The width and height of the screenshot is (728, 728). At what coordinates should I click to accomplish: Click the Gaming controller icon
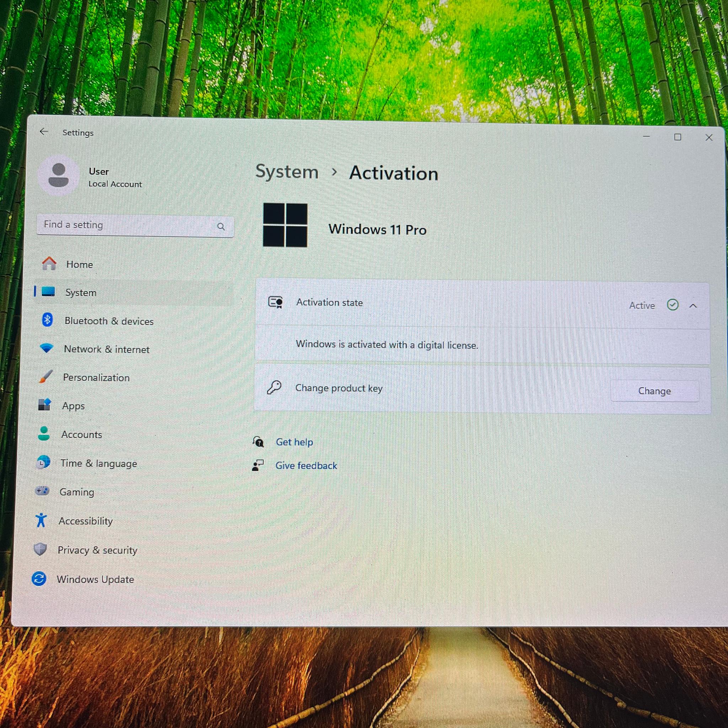[x=42, y=491]
